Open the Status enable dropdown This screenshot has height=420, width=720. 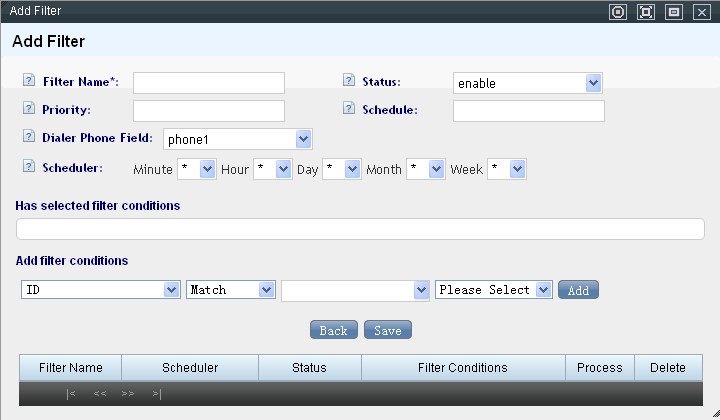pos(527,83)
